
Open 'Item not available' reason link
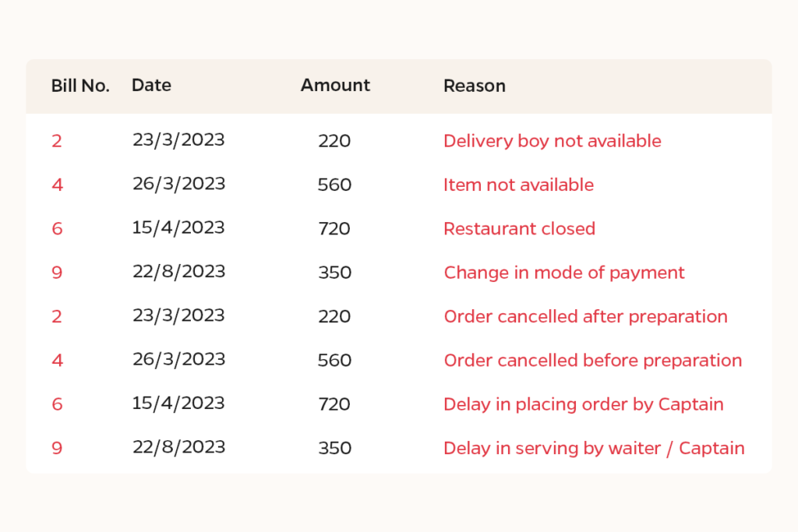pyautogui.click(x=518, y=185)
